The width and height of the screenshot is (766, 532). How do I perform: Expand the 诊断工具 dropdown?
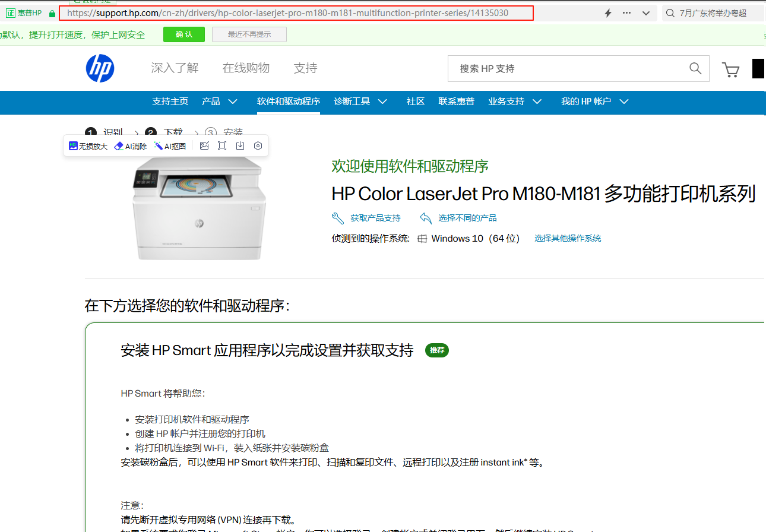[360, 102]
